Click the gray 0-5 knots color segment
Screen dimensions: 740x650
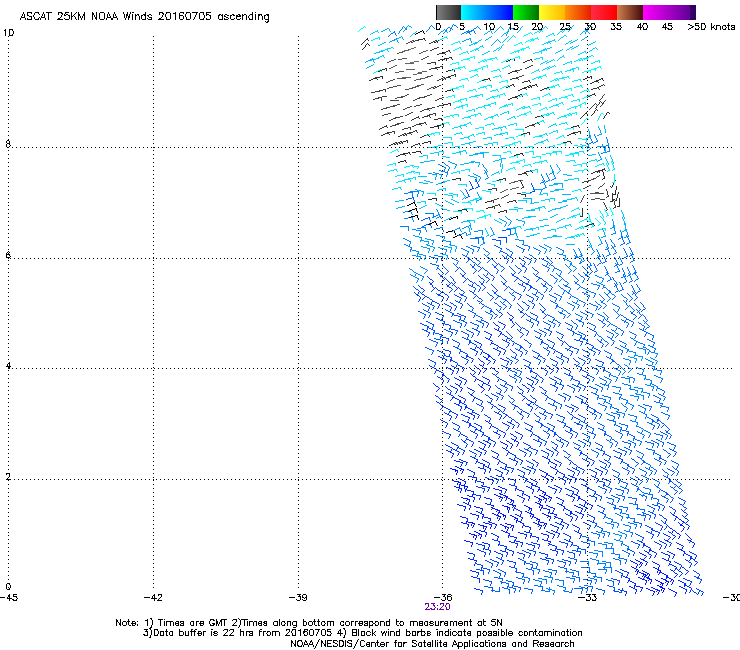click(x=448, y=12)
